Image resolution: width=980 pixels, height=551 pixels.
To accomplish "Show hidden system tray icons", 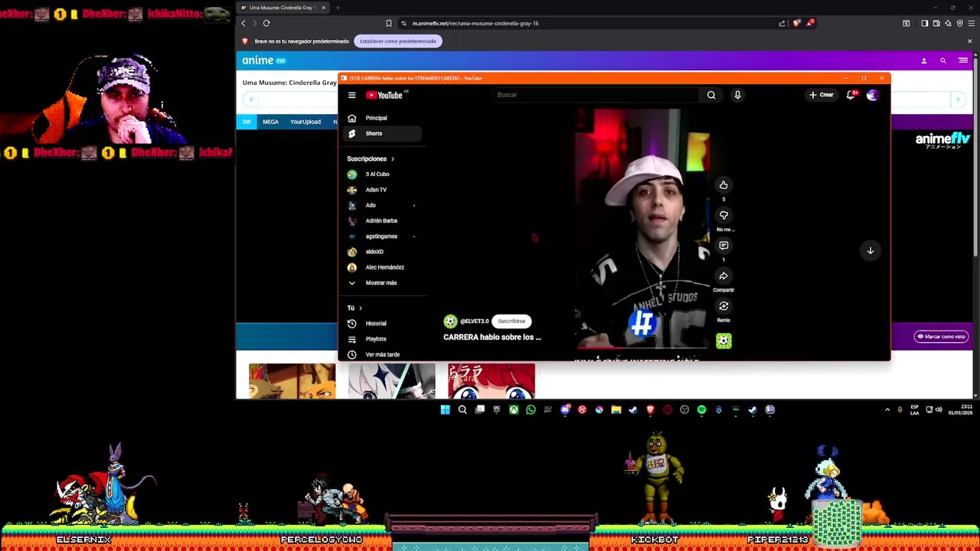I will (887, 410).
